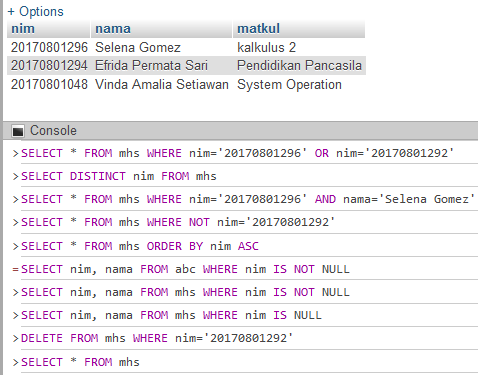The image size is (478, 375).
Task: Click query text with AND nama='Selena Gomez'
Action: tap(248, 199)
